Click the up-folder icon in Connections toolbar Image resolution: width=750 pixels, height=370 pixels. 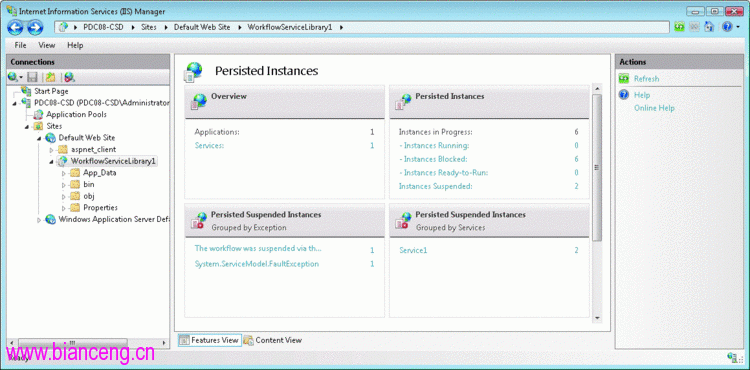click(50, 77)
